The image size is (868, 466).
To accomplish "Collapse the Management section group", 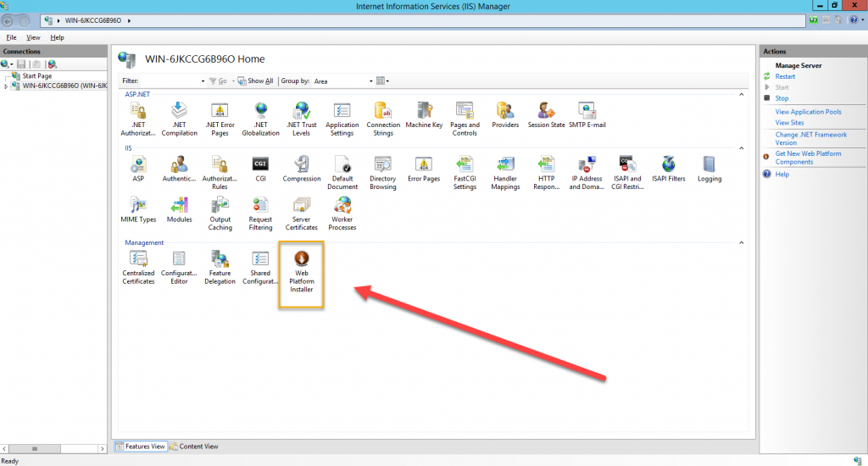I will [742, 242].
